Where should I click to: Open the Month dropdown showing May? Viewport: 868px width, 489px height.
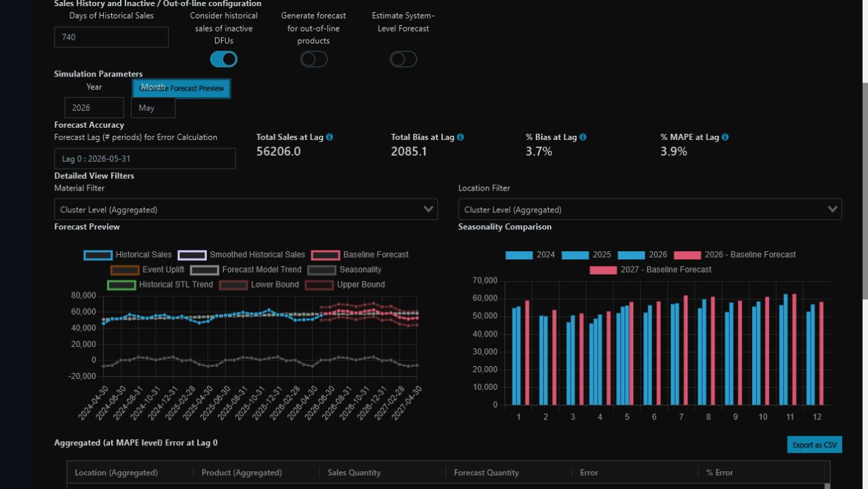[x=153, y=108]
